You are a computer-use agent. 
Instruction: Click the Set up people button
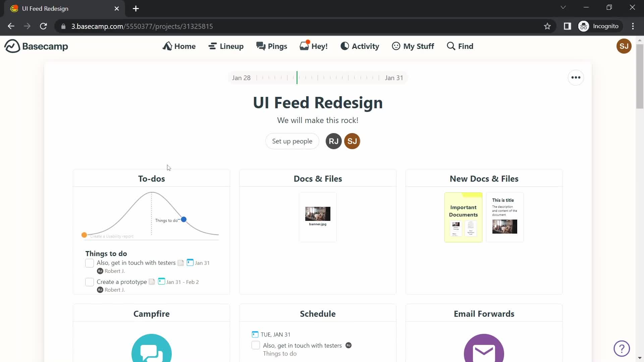tap(291, 140)
